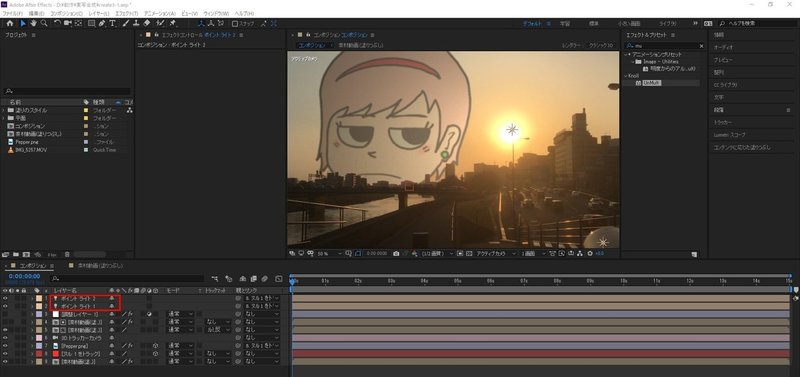
Task: Select the Hand tool
Action: [x=33, y=23]
